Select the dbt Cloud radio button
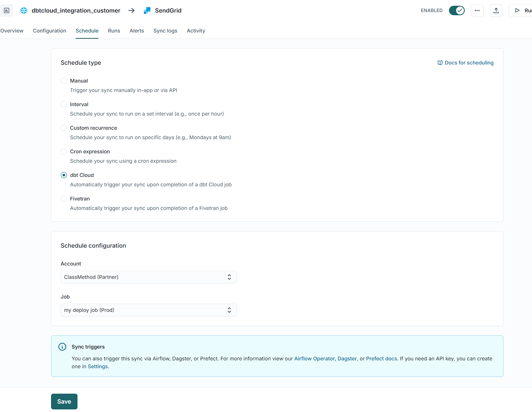This screenshot has width=532, height=412. click(64, 175)
